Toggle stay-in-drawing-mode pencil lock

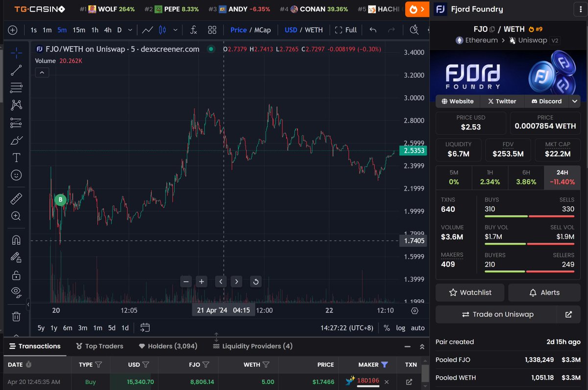[x=16, y=257]
